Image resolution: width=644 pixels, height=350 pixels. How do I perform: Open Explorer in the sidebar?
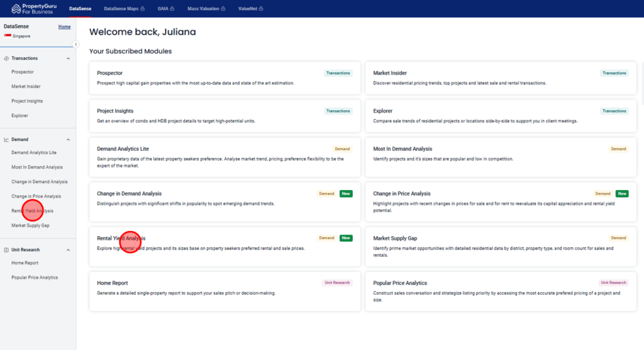(19, 116)
